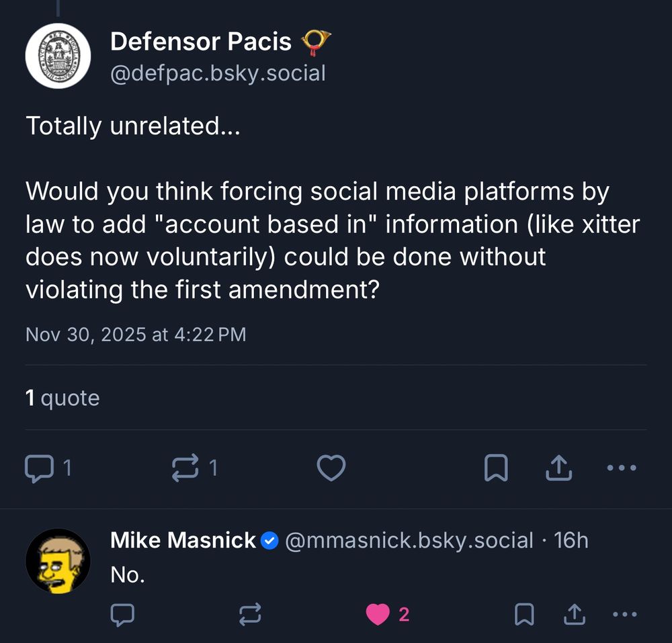Bookmark the main post
Image resolution: width=672 pixels, height=643 pixels.
pos(497,468)
